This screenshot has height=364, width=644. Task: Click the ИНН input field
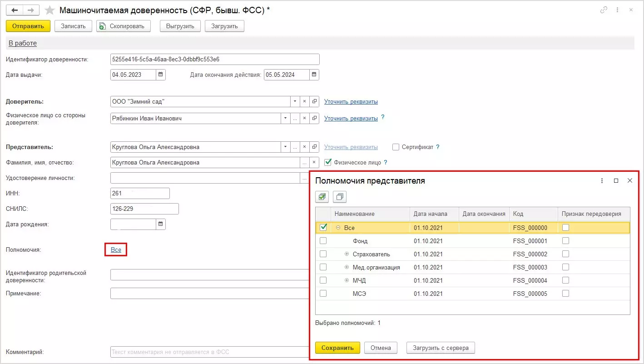click(x=140, y=194)
